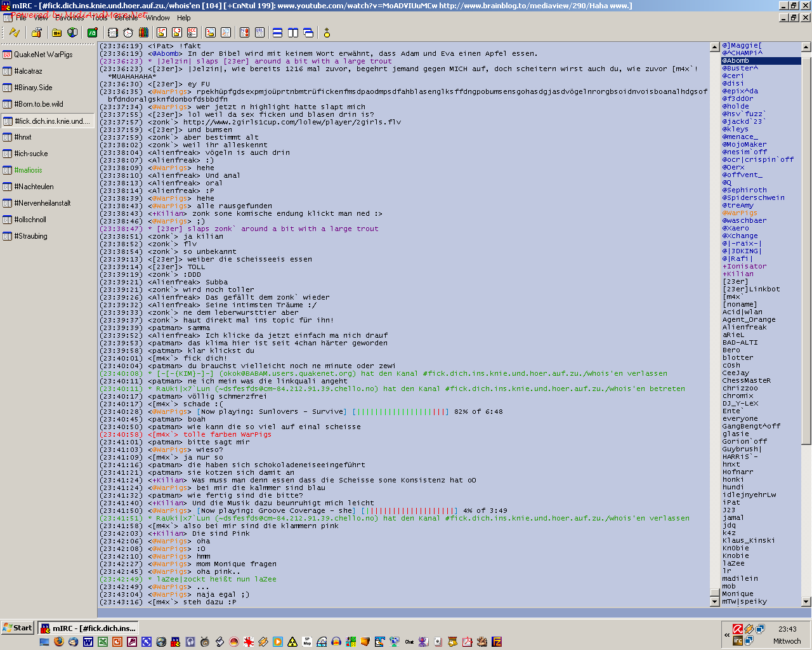812x650 pixels.
Task: Click the Tile Horizontal windows icon
Action: pyautogui.click(x=277, y=32)
